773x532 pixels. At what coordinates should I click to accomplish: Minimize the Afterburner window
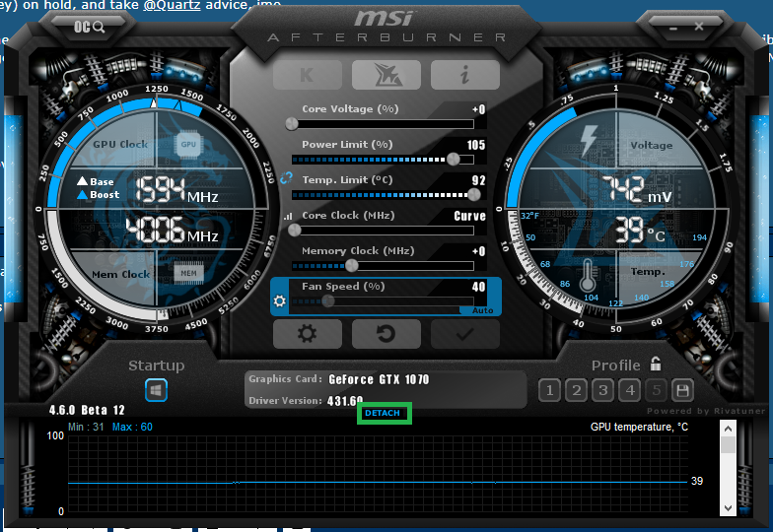pos(673,28)
